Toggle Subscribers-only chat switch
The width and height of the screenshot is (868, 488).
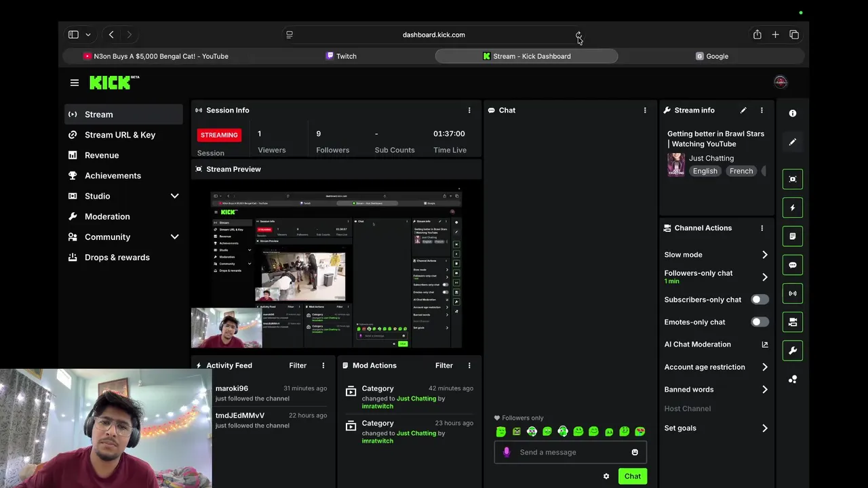pyautogui.click(x=759, y=300)
